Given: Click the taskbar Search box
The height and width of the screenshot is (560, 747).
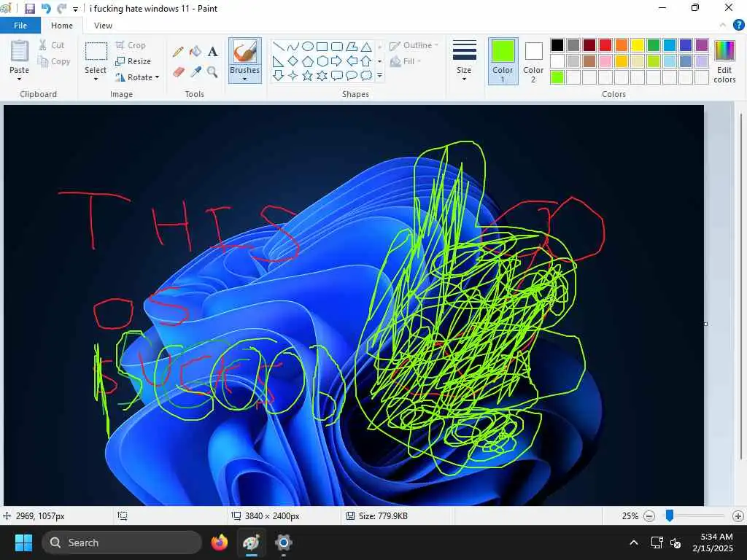Looking at the screenshot, I should point(122,542).
